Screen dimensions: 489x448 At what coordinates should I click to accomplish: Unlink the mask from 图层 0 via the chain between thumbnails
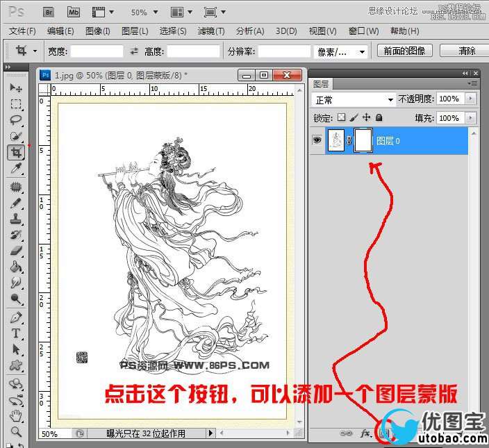click(349, 140)
